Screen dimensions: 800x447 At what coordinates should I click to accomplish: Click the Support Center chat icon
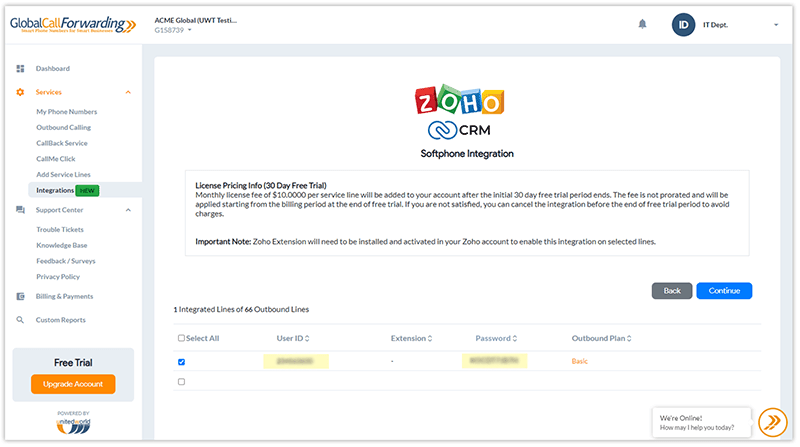pos(20,210)
